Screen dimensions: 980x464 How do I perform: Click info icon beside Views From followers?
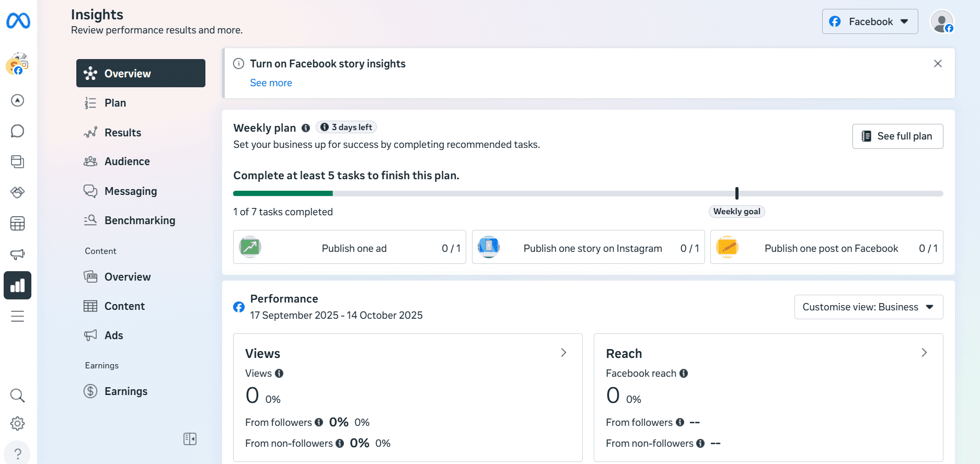pyautogui.click(x=319, y=422)
